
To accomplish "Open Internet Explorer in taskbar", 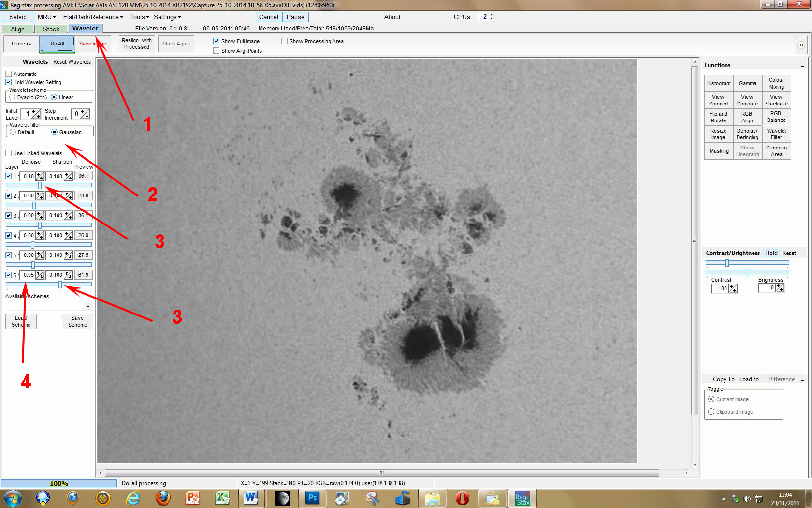I will click(132, 498).
